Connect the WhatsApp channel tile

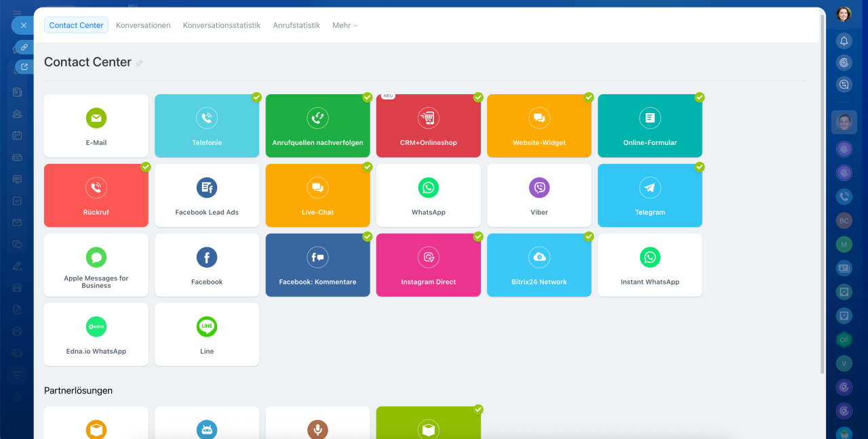[429, 195]
